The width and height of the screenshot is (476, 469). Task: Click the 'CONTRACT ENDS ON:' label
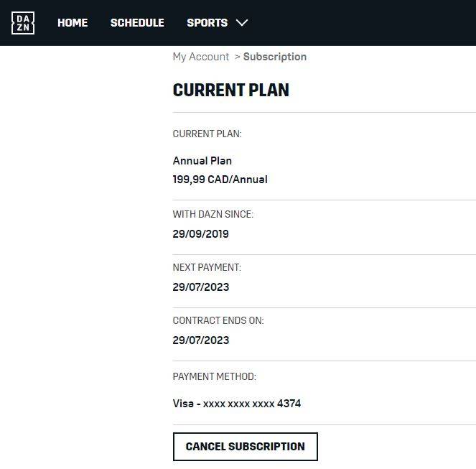tap(218, 321)
